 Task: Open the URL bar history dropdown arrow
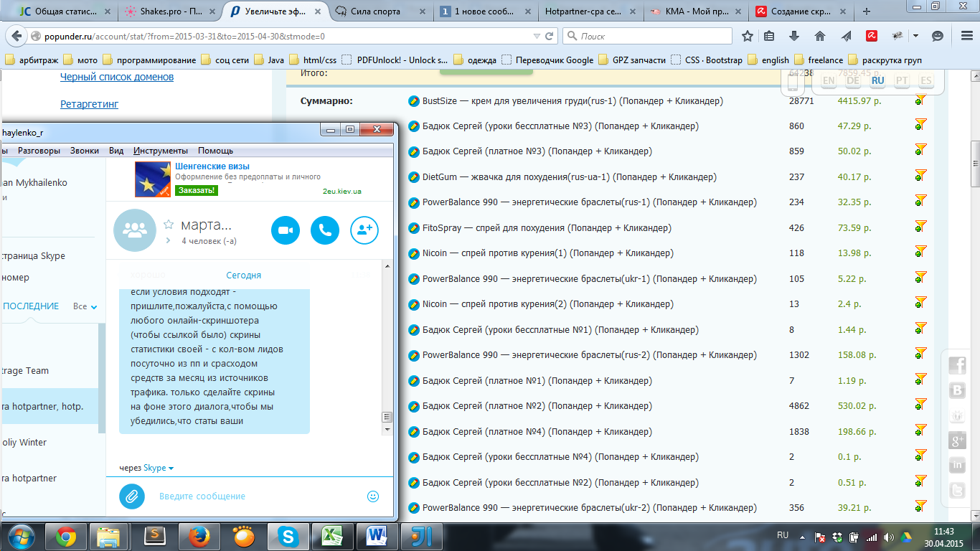(x=537, y=36)
